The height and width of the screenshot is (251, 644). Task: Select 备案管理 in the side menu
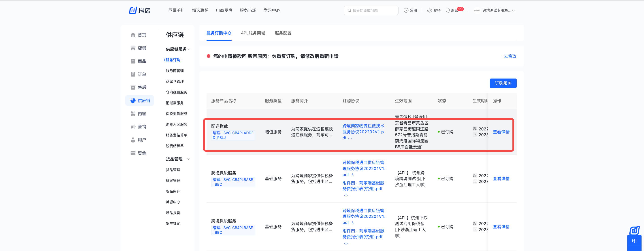click(x=173, y=181)
